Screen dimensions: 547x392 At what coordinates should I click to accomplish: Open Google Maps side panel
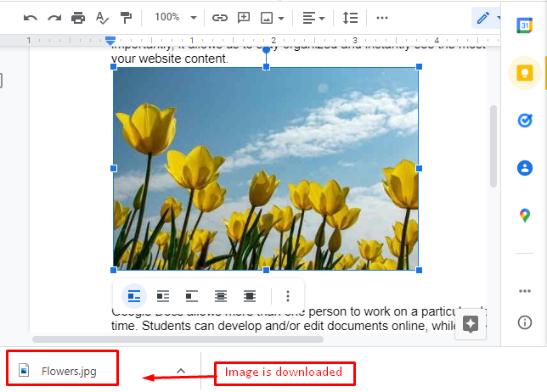pyautogui.click(x=525, y=216)
